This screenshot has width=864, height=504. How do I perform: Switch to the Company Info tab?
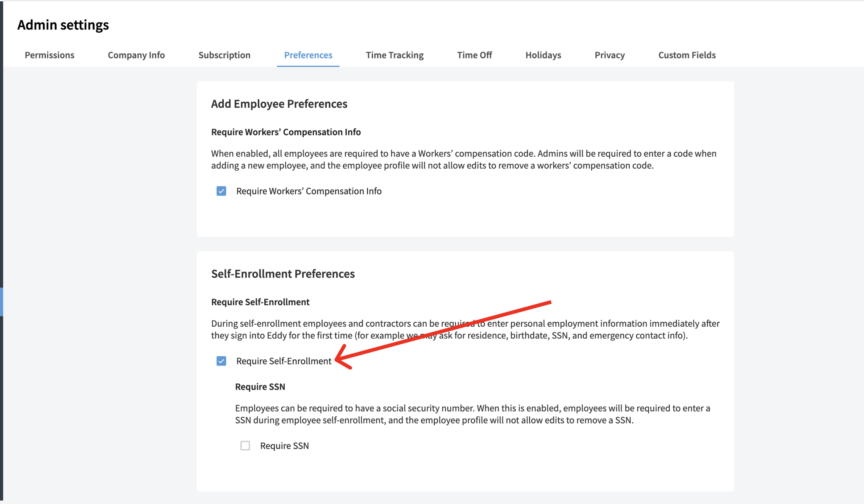click(136, 55)
